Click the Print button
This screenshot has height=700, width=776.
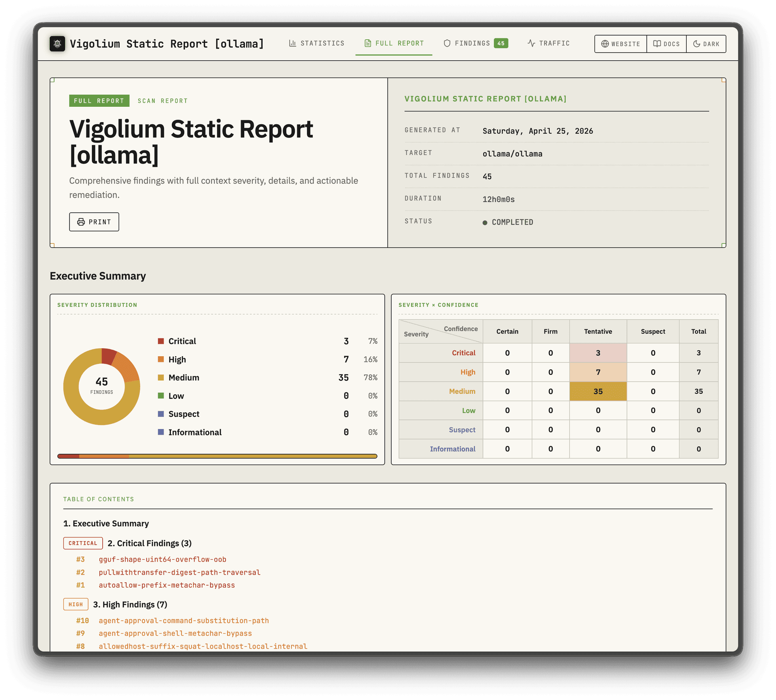click(94, 222)
